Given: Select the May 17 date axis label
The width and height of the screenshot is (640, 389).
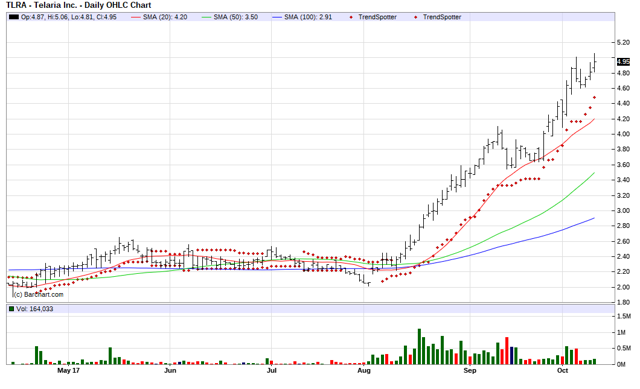Looking at the screenshot, I should click(x=69, y=370).
